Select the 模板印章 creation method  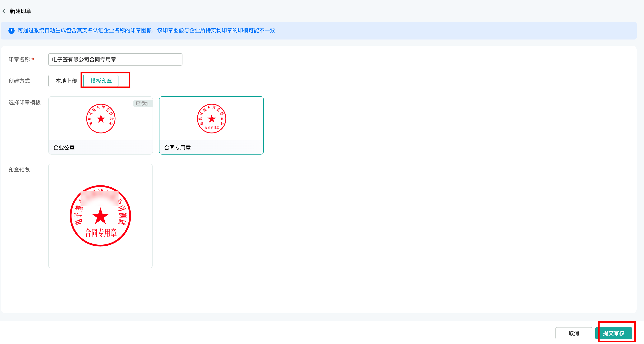(101, 81)
